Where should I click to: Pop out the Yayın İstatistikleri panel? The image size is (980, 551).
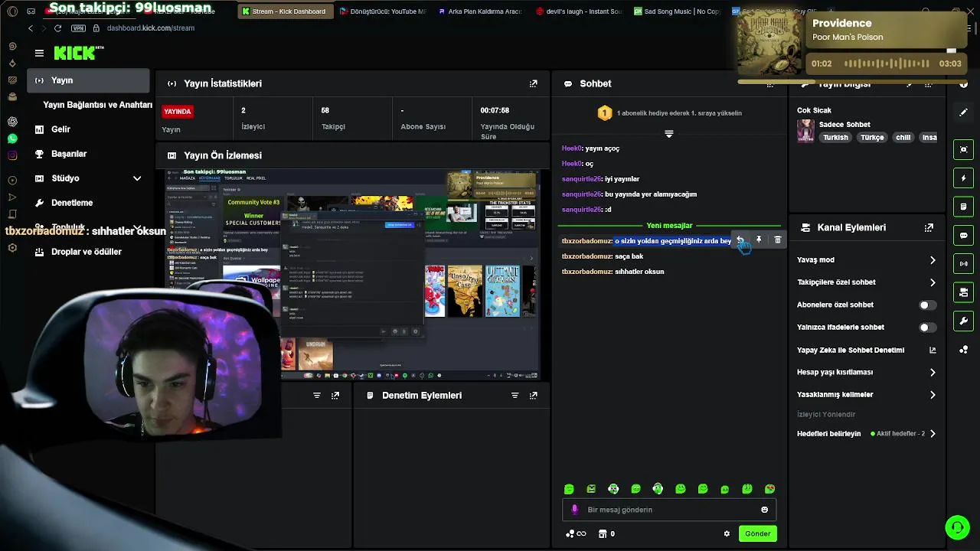(x=533, y=83)
